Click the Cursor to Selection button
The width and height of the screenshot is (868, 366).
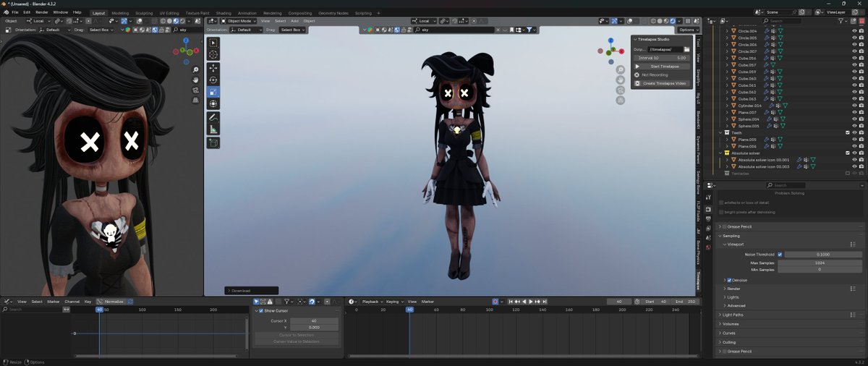coord(296,335)
